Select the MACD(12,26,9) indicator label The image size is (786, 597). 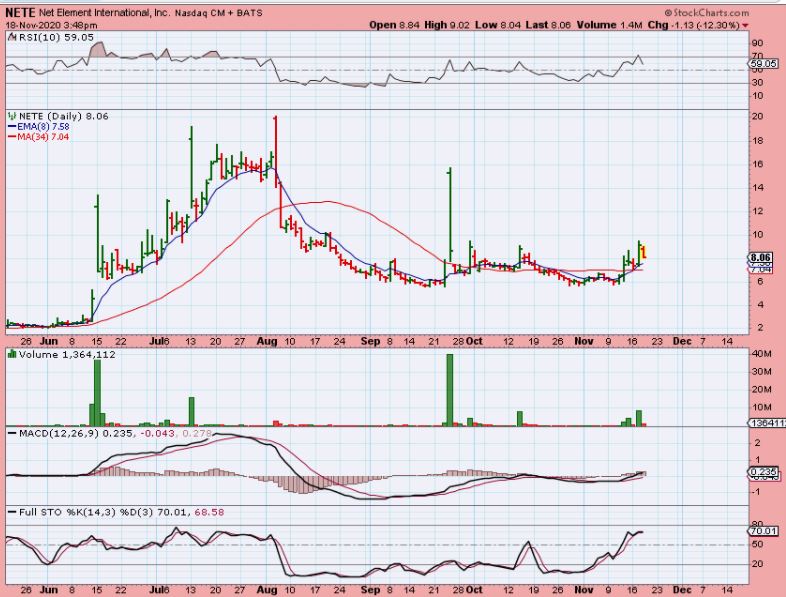(50, 432)
